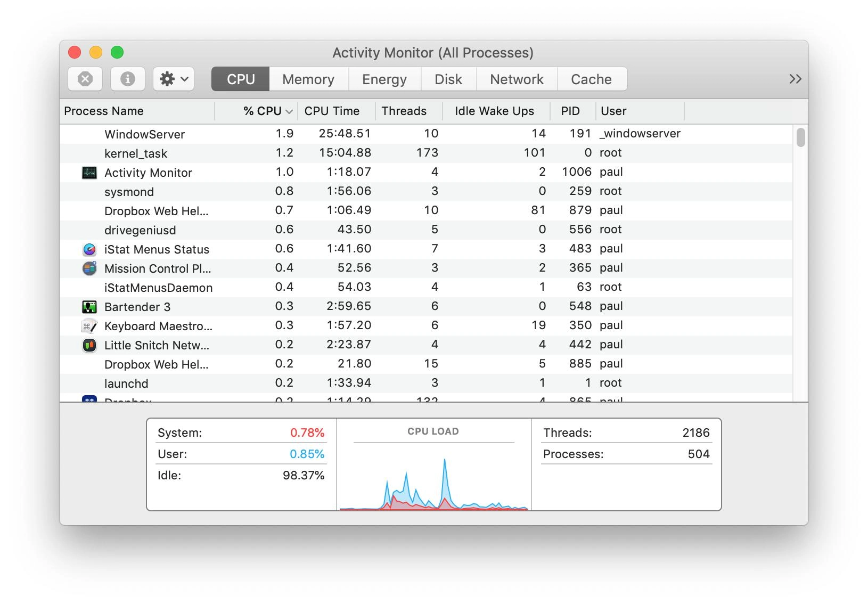
Task: Click kernel_task thread count 173
Action: [x=427, y=152]
